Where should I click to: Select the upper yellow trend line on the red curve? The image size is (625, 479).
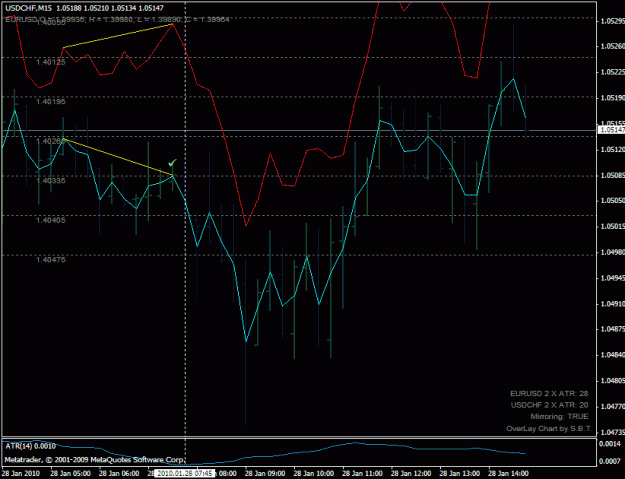118,35
